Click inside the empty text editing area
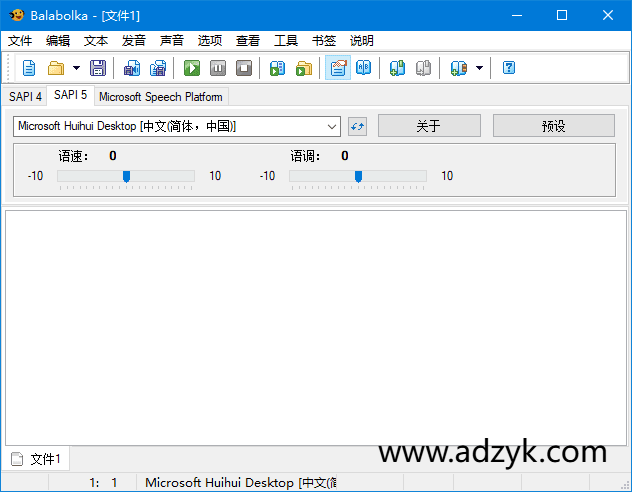This screenshot has height=492, width=632. [316, 328]
